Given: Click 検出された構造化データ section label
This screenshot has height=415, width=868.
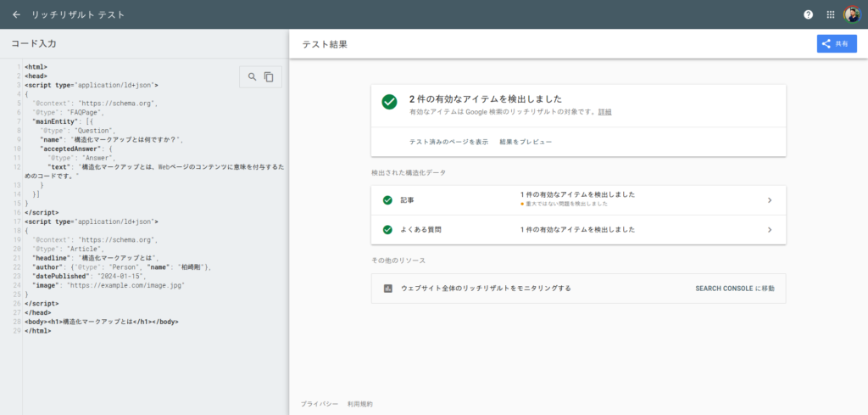Looking at the screenshot, I should click(409, 172).
